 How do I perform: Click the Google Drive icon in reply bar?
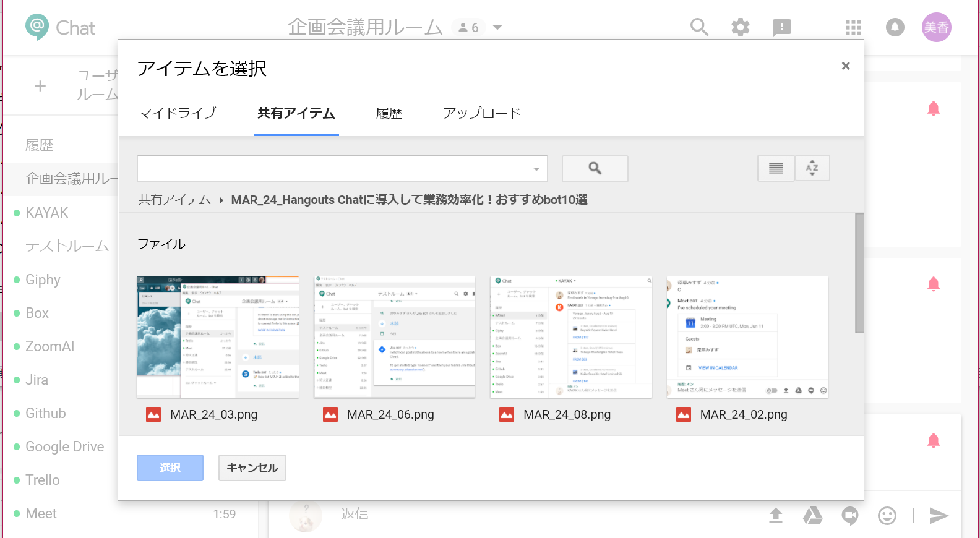coord(812,515)
